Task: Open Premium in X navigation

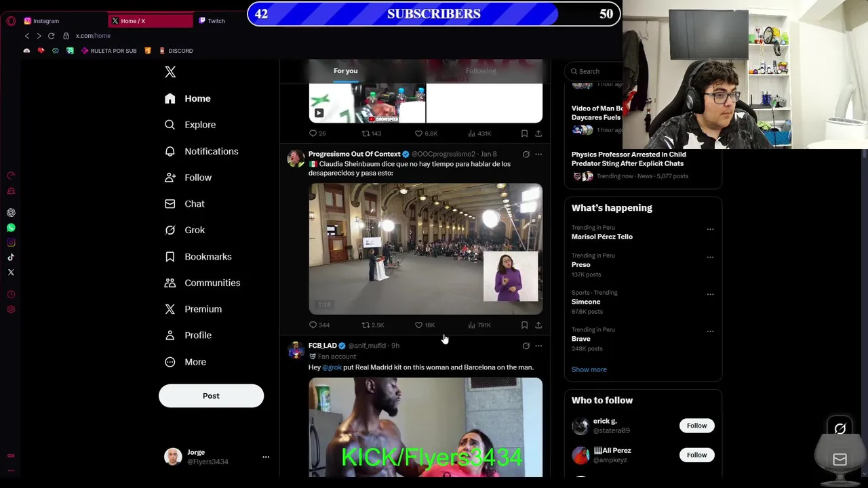Action: pos(193,310)
